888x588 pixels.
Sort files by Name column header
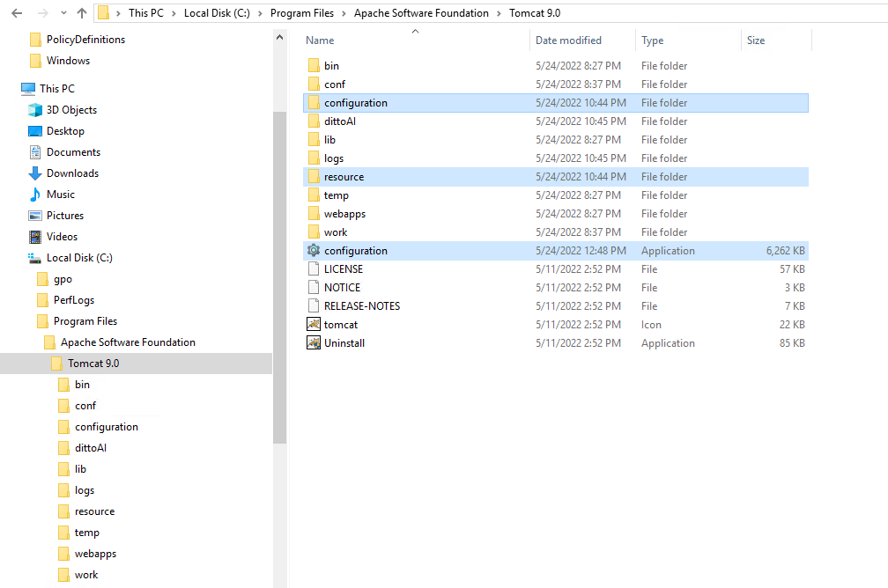[x=320, y=40]
